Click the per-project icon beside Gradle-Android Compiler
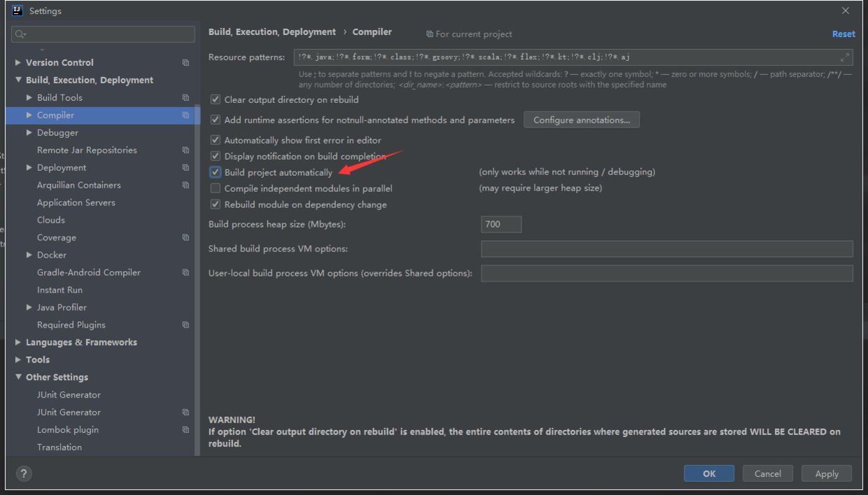 (x=185, y=273)
